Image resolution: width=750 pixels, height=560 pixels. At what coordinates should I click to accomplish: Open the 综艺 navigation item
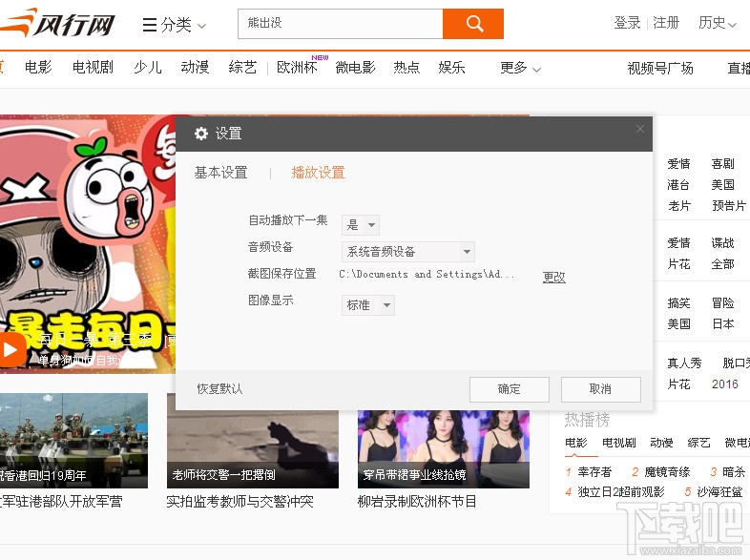242,67
